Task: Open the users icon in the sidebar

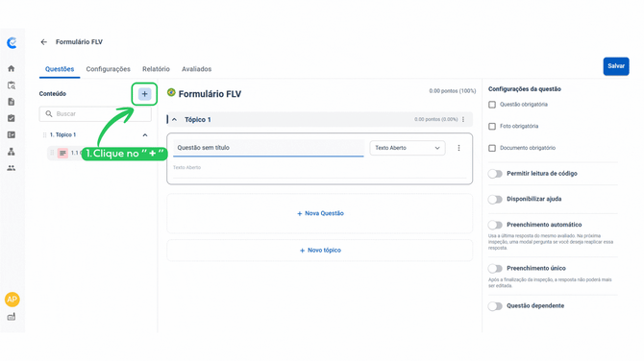Action: point(12,168)
